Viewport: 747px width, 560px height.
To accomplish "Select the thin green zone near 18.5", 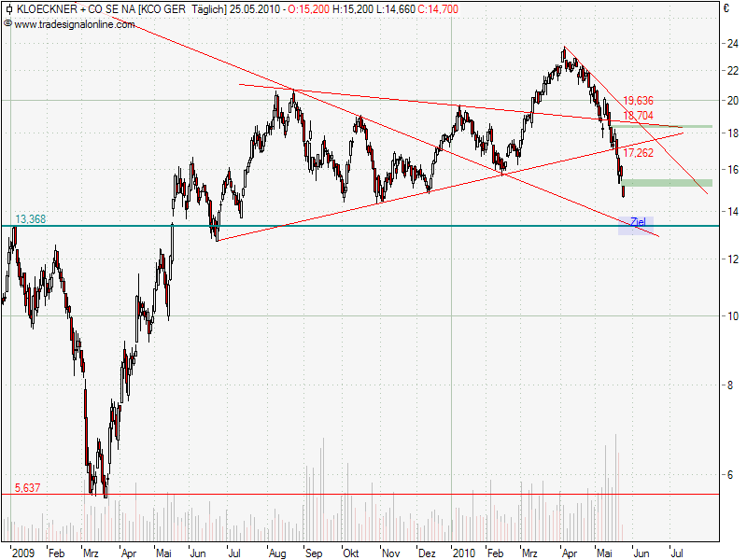I will click(654, 126).
